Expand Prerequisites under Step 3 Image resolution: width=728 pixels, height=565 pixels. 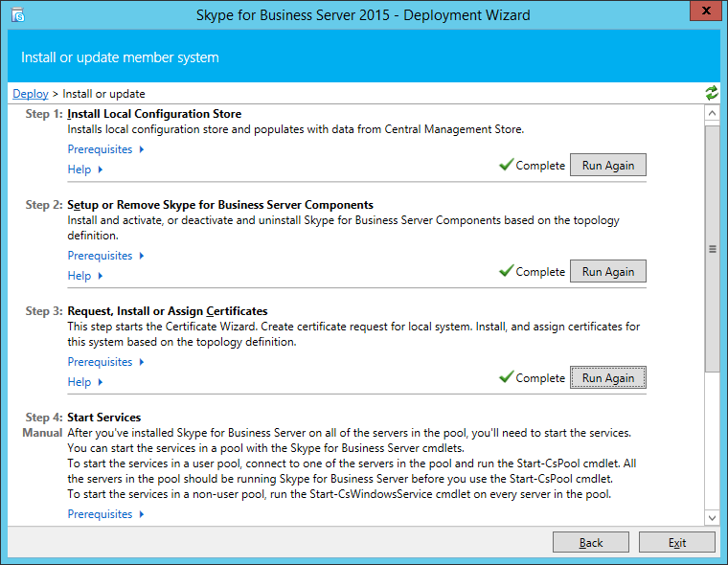[x=105, y=362]
